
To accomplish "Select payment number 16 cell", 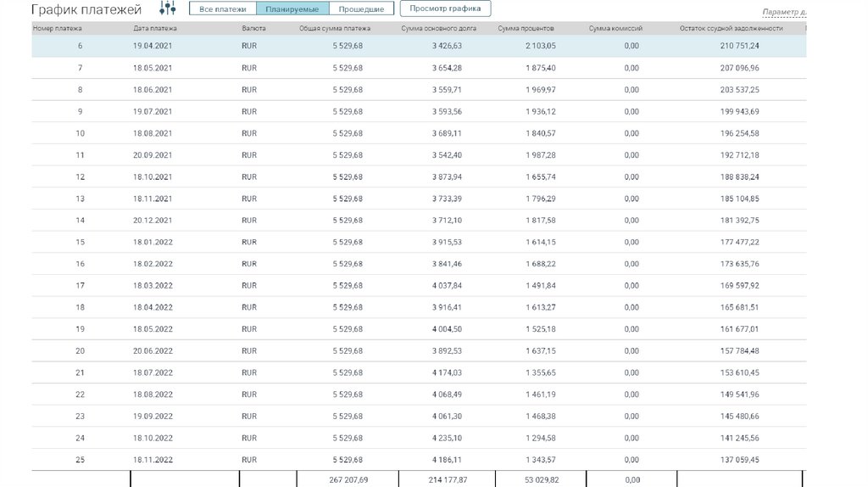I will pos(81,264).
